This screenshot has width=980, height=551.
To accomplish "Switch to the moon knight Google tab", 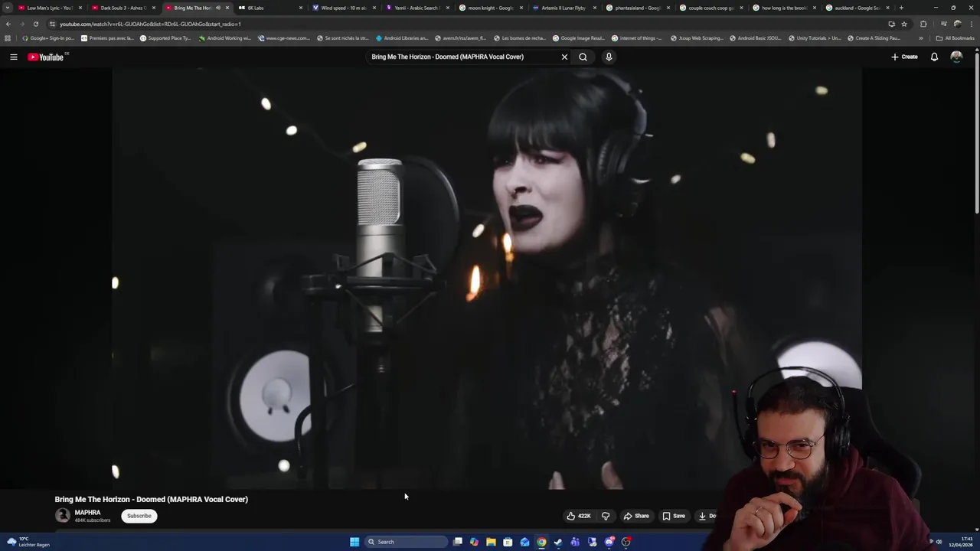I will point(490,8).
